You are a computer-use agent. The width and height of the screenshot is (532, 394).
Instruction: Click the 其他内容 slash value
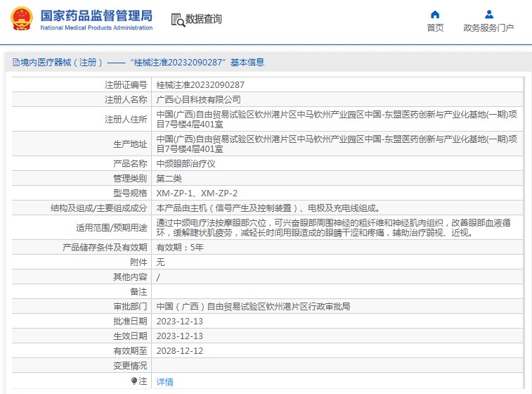pyautogui.click(x=158, y=277)
